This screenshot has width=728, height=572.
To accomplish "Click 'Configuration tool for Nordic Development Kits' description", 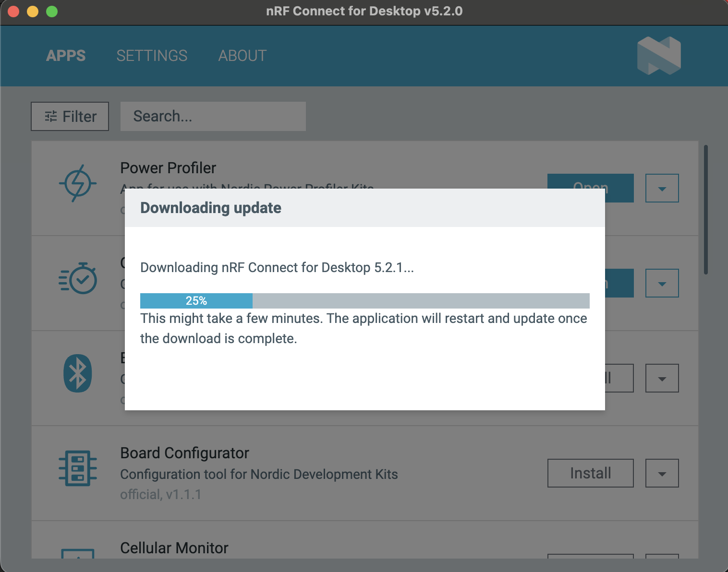I will pyautogui.click(x=259, y=474).
